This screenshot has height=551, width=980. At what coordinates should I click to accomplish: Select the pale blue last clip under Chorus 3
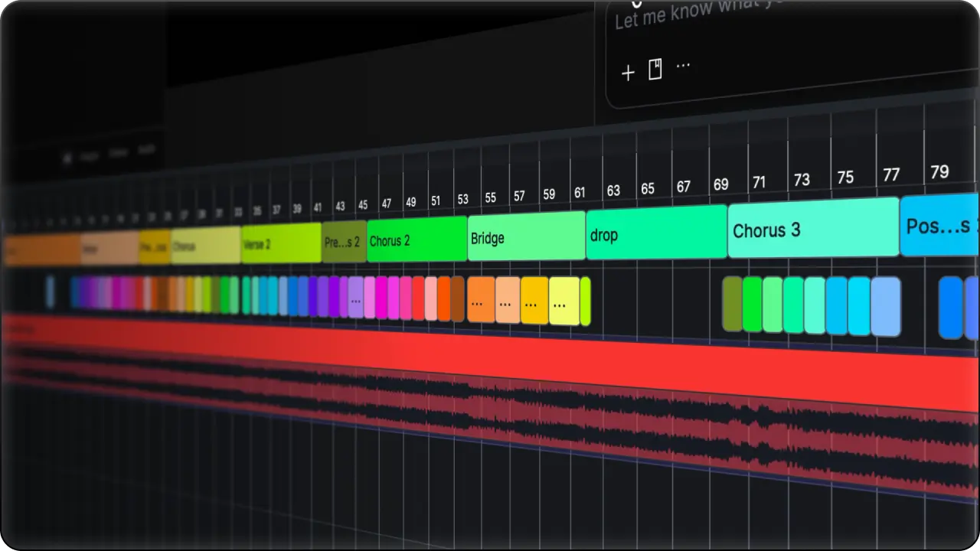click(886, 306)
